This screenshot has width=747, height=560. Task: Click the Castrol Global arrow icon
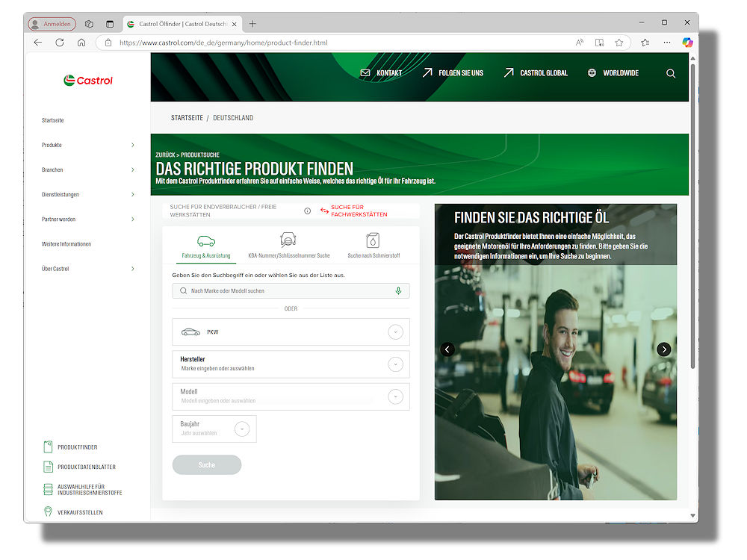coord(509,72)
